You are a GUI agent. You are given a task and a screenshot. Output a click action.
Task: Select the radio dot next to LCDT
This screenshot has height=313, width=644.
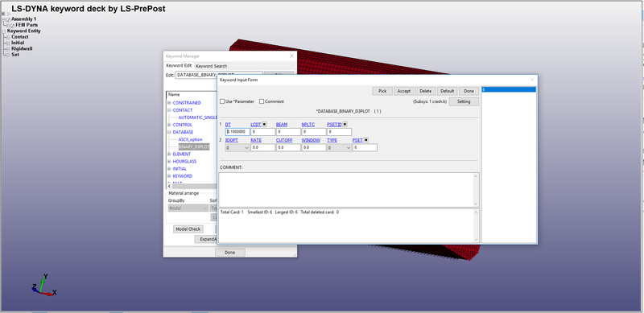pyautogui.click(x=265, y=125)
